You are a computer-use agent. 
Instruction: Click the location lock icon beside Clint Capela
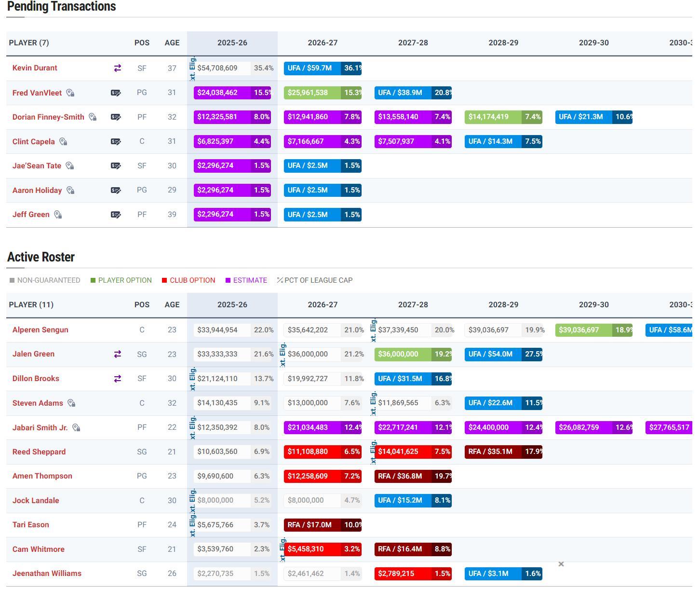pyautogui.click(x=63, y=142)
